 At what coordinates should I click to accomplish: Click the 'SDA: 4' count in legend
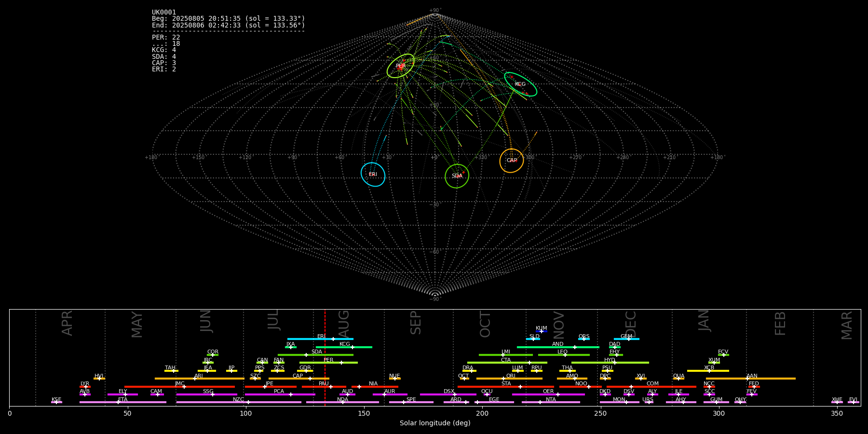point(164,56)
